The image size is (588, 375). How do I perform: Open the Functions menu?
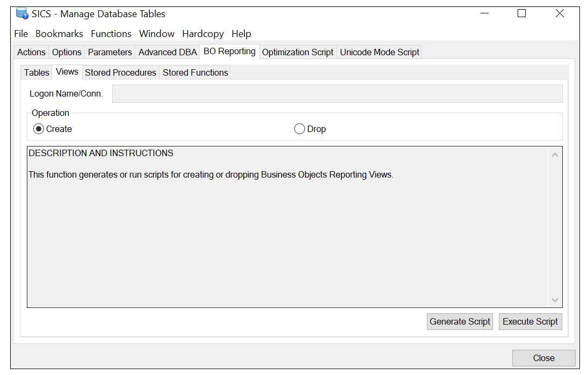(x=111, y=34)
